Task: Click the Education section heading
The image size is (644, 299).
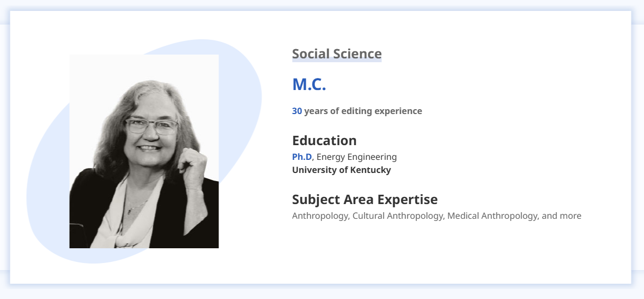Action: point(324,140)
